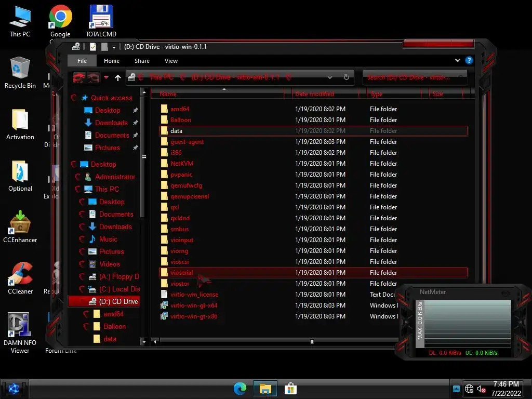Switch to the Home ribbon tab
This screenshot has height=399, width=532.
[112, 61]
